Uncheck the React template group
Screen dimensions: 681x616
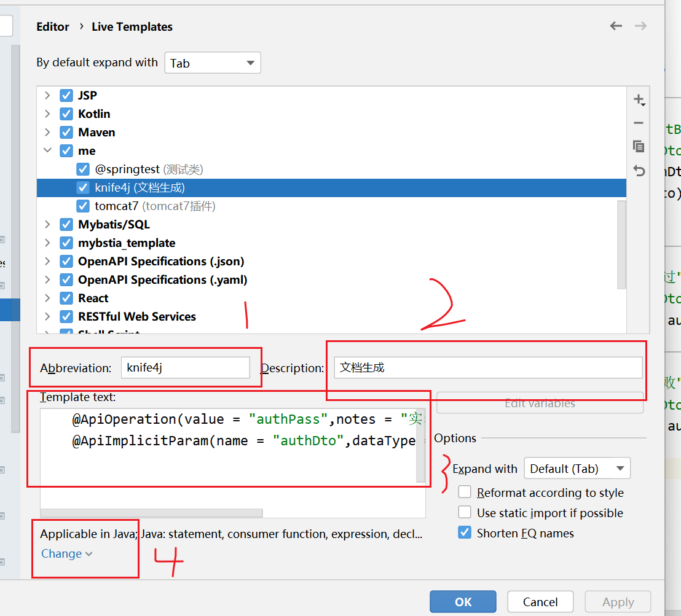click(66, 298)
